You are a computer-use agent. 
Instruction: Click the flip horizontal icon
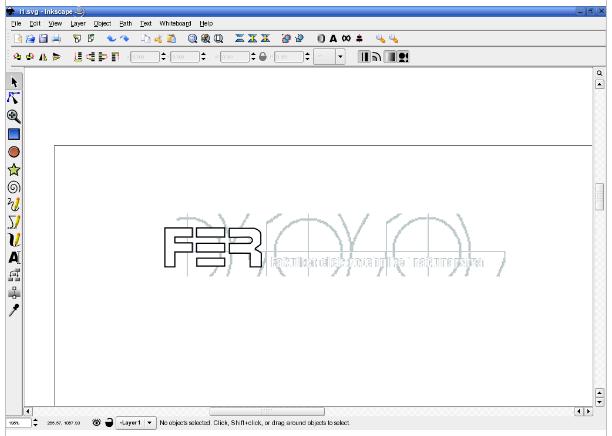coord(43,57)
